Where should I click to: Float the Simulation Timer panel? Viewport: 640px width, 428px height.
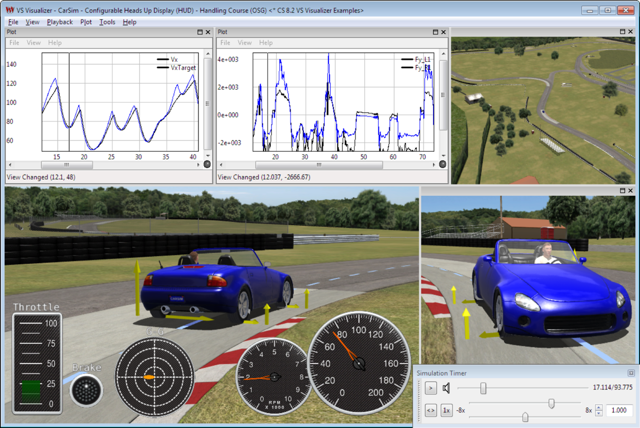[x=631, y=372]
